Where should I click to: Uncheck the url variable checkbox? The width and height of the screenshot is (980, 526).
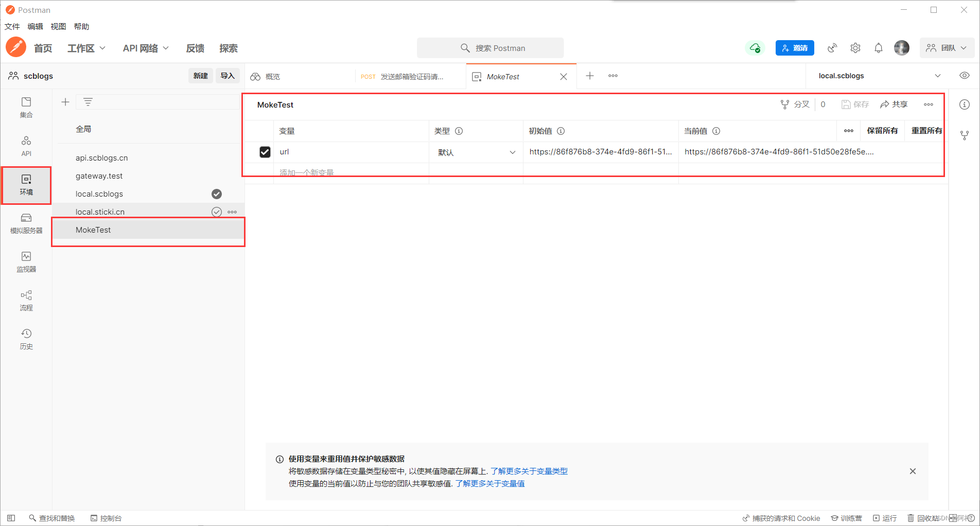(x=265, y=152)
